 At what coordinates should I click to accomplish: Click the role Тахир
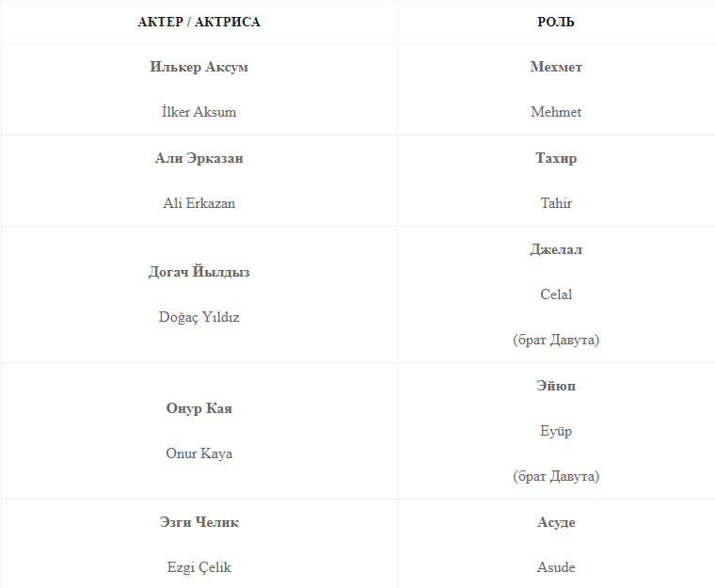click(556, 158)
